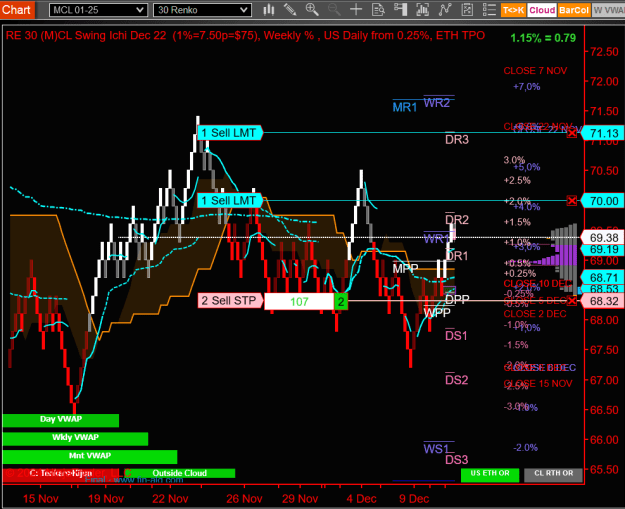Click the 69.19 cyan price marker

click(603, 250)
